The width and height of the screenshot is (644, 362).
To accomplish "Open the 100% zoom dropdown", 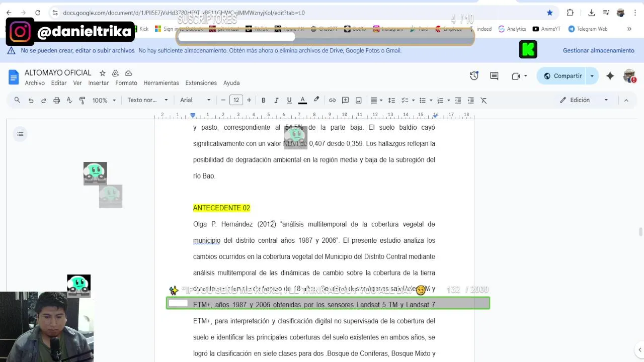I will [x=104, y=100].
